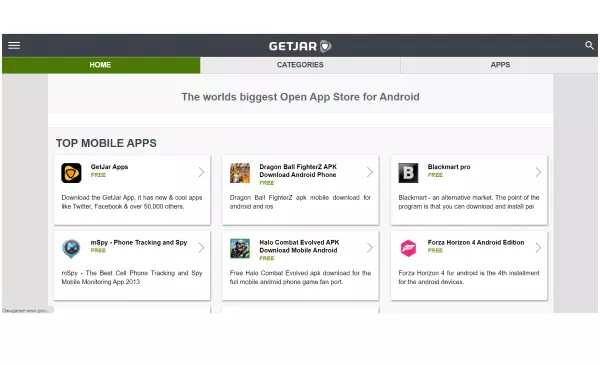The height and width of the screenshot is (365, 600).
Task: Switch to the APPS tab
Action: point(500,65)
